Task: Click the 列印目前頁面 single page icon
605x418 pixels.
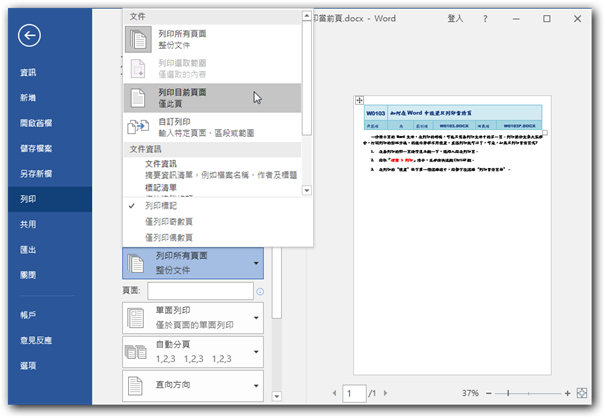Action: 138,98
